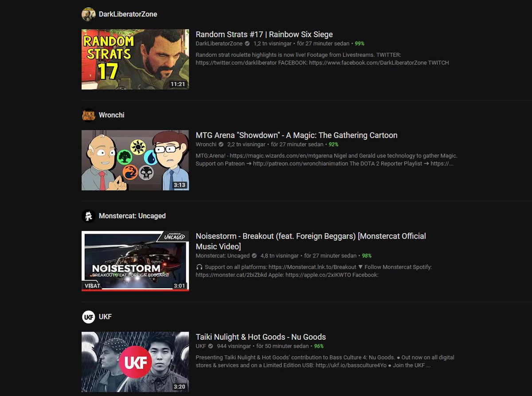Click description starting "Presenting Taiki Nulight"

click(x=325, y=361)
